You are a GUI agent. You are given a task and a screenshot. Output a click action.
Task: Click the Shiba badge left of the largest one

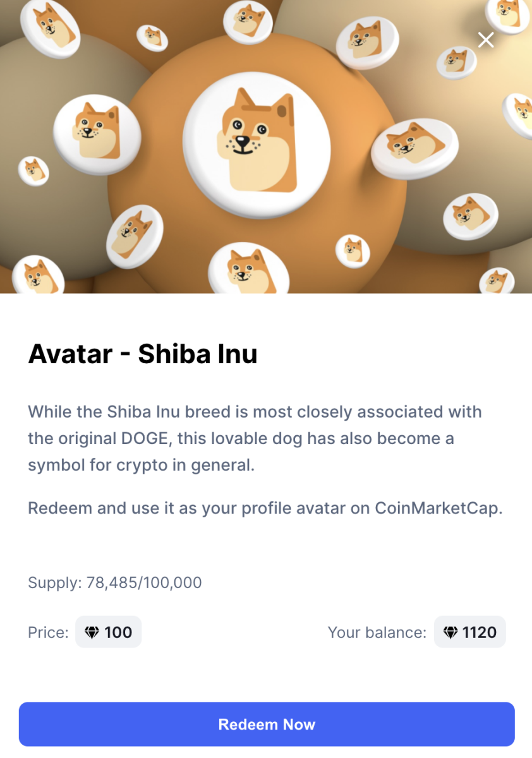(x=95, y=135)
